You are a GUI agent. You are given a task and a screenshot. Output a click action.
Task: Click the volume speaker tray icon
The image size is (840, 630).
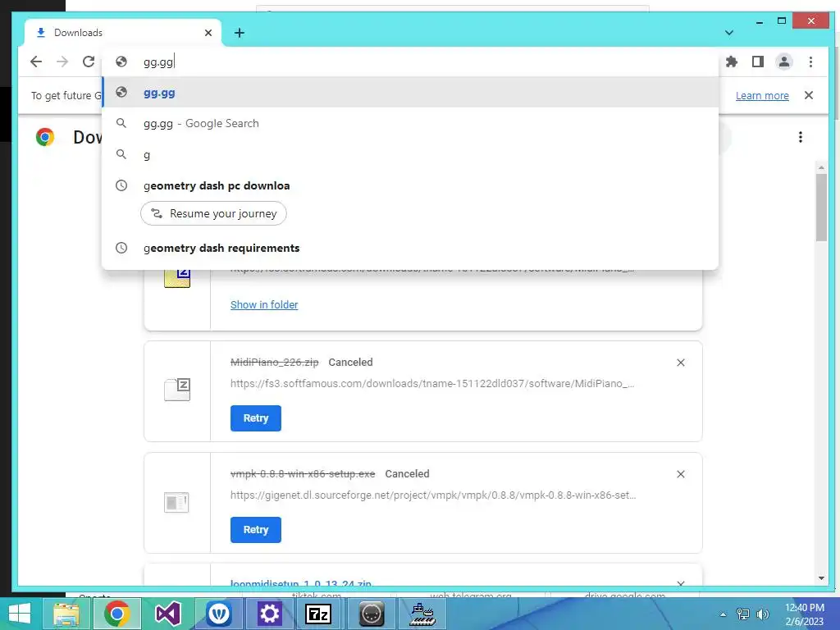(x=762, y=614)
